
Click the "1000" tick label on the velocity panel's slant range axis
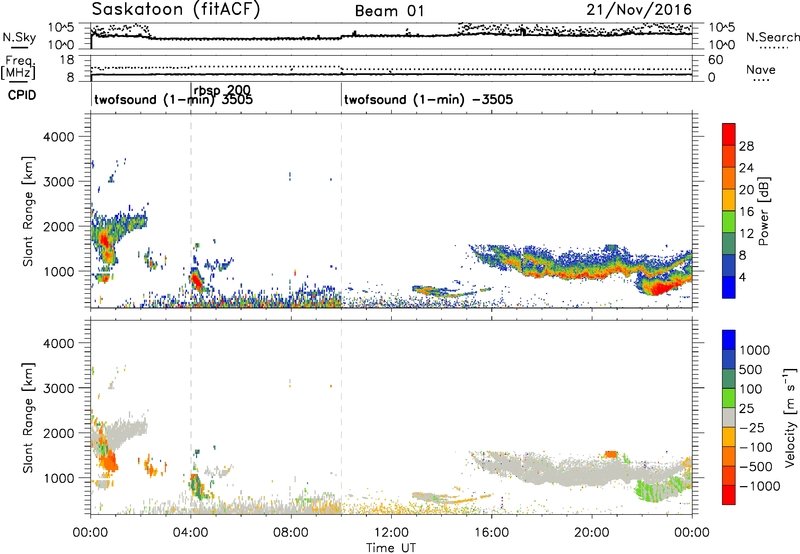tap(58, 477)
